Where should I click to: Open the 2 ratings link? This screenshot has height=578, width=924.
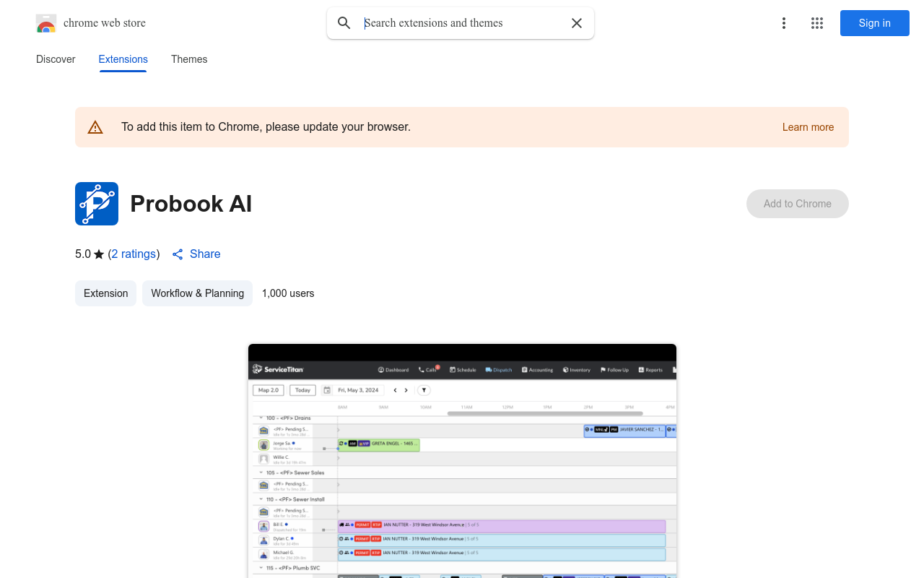134,254
